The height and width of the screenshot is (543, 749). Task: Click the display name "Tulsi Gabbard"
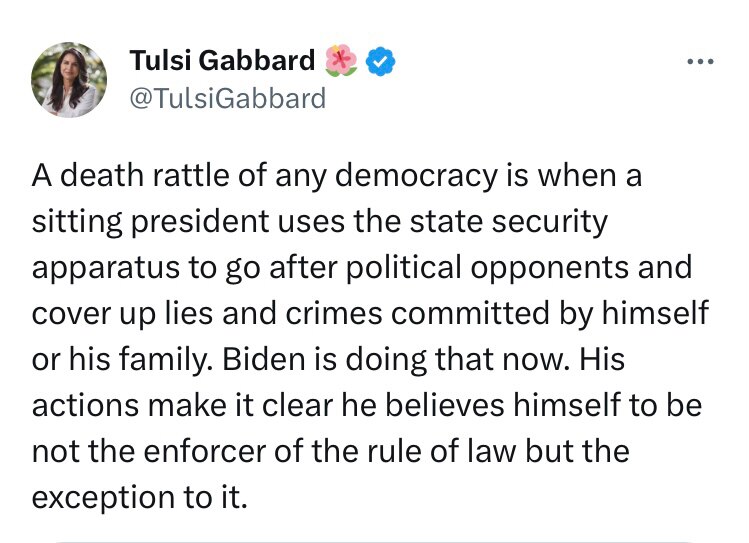222,62
